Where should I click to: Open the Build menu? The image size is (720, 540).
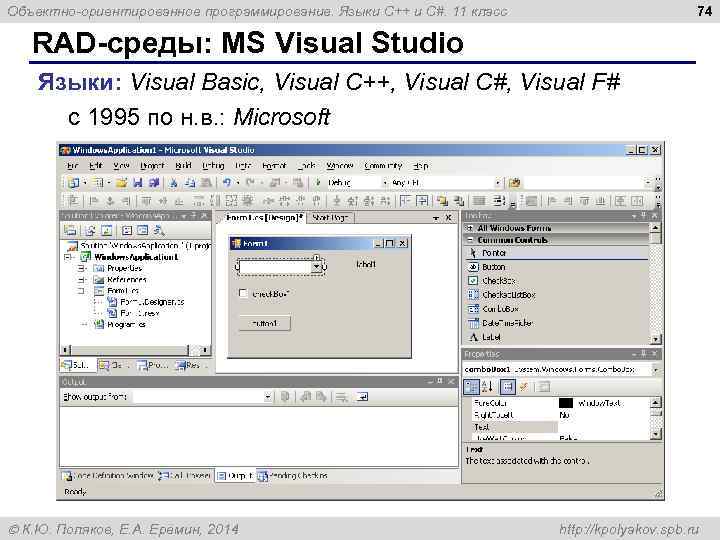pos(183,166)
